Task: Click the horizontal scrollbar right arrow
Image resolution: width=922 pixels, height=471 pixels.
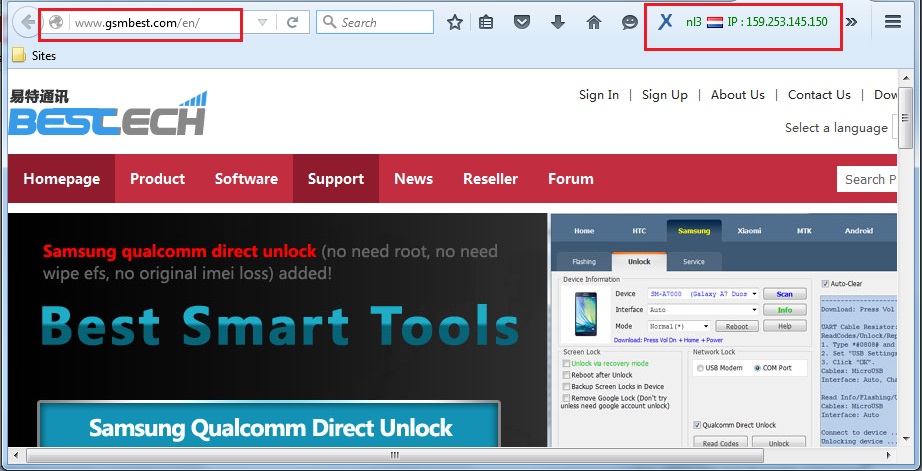Action: (889, 455)
